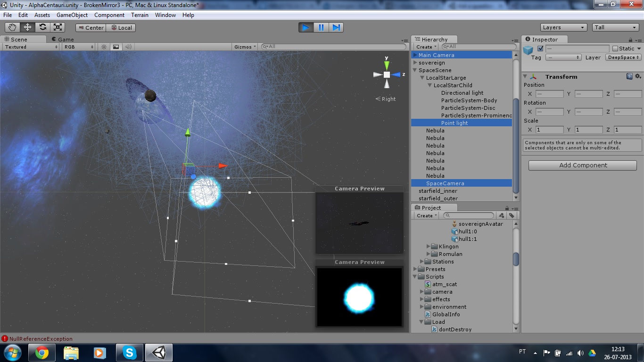Toggle scene lighting sun icon
Viewport: 644px width, 362px height.
(104, 47)
